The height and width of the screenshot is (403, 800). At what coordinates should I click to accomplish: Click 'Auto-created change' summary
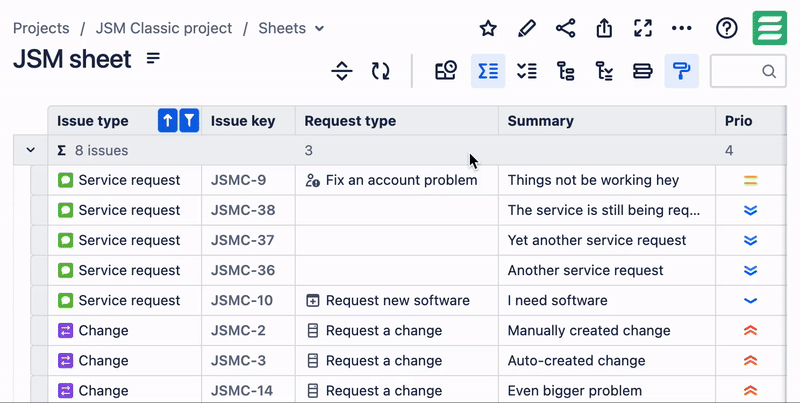pyautogui.click(x=576, y=361)
